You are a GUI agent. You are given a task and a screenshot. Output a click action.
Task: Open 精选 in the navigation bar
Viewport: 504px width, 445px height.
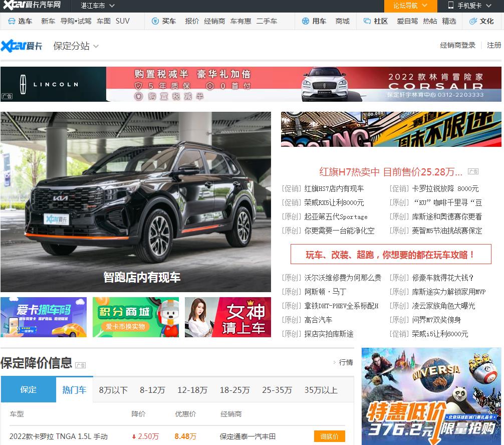click(449, 21)
